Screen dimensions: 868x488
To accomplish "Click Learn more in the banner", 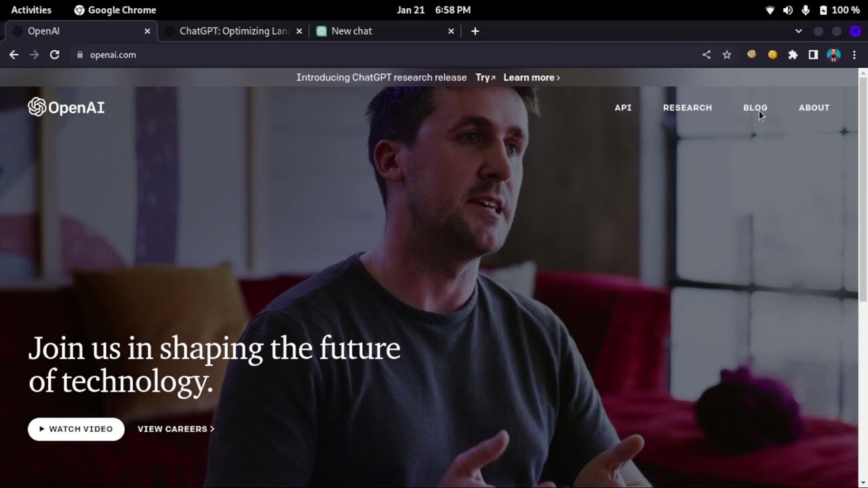I will point(532,77).
